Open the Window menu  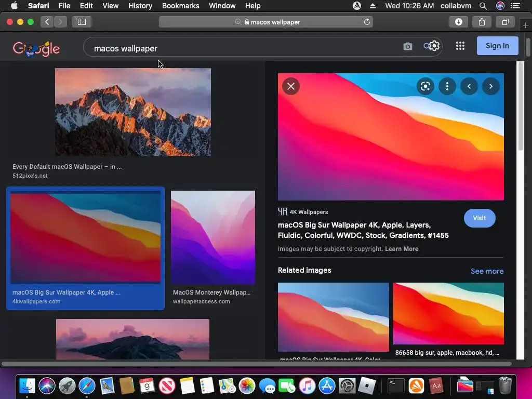pos(222,6)
